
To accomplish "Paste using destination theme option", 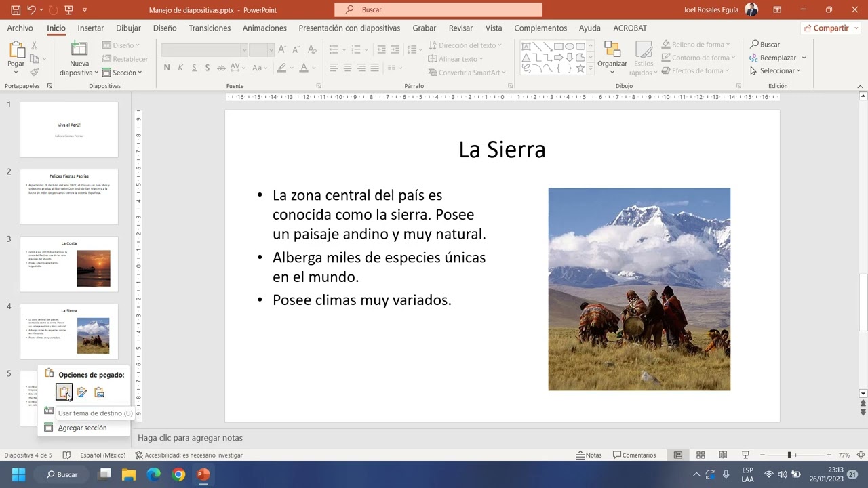I will point(64,392).
